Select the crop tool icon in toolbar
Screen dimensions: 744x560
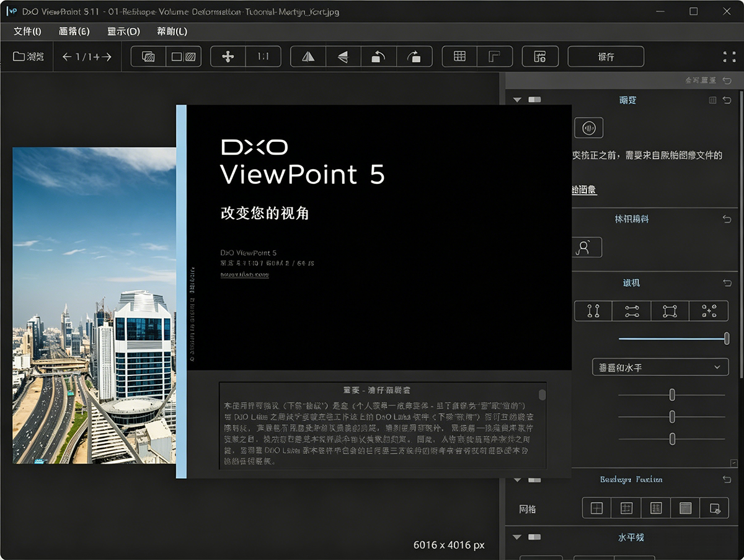[x=495, y=56]
